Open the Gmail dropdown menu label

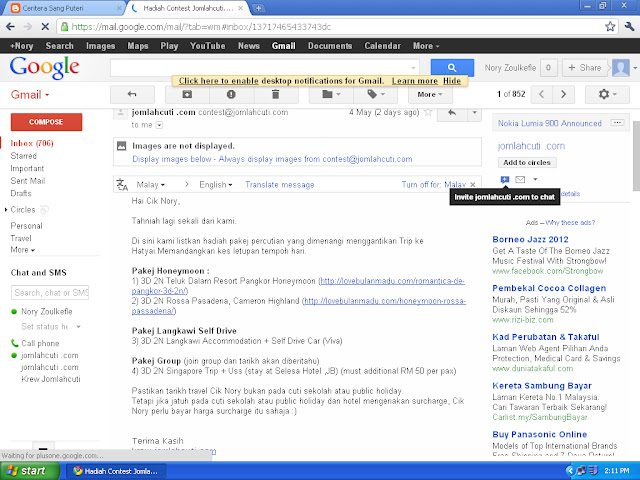(x=30, y=95)
